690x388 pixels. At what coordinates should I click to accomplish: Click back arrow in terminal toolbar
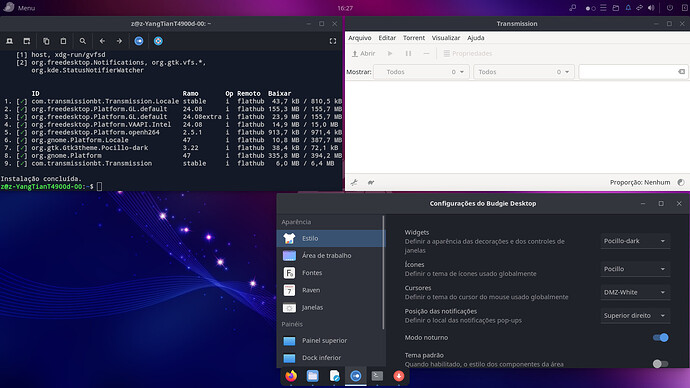[x=102, y=41]
